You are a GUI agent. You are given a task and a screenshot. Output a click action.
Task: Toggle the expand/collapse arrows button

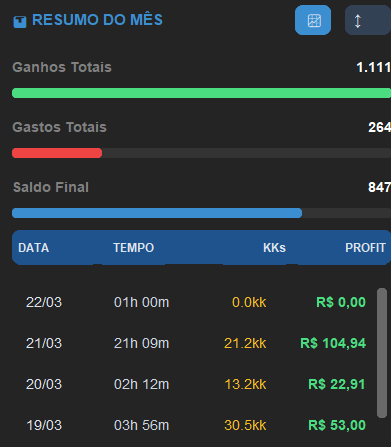tap(368, 20)
